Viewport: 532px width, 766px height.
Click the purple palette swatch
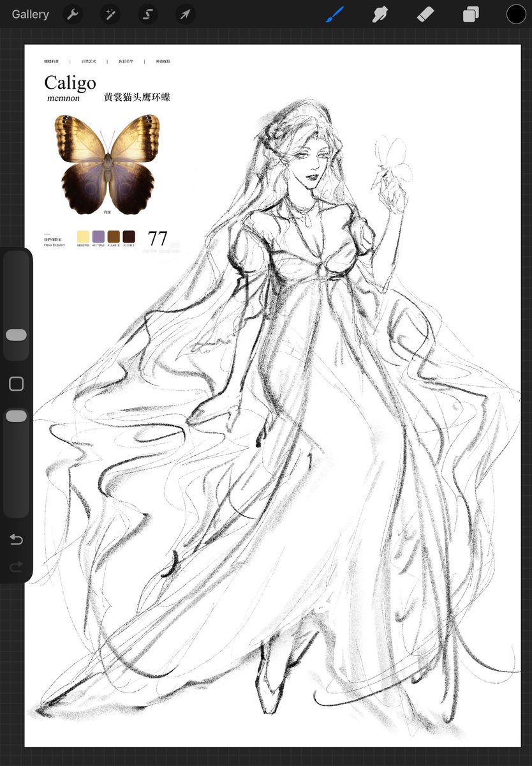(98, 236)
